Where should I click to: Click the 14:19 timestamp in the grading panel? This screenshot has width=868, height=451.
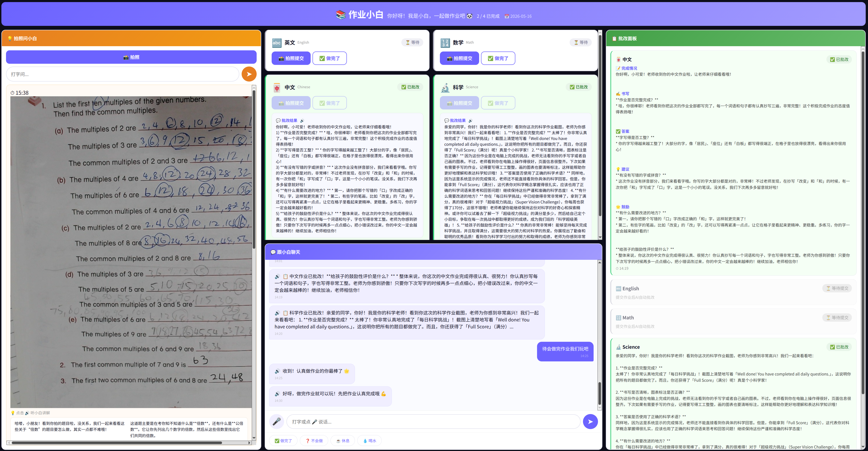(x=622, y=269)
